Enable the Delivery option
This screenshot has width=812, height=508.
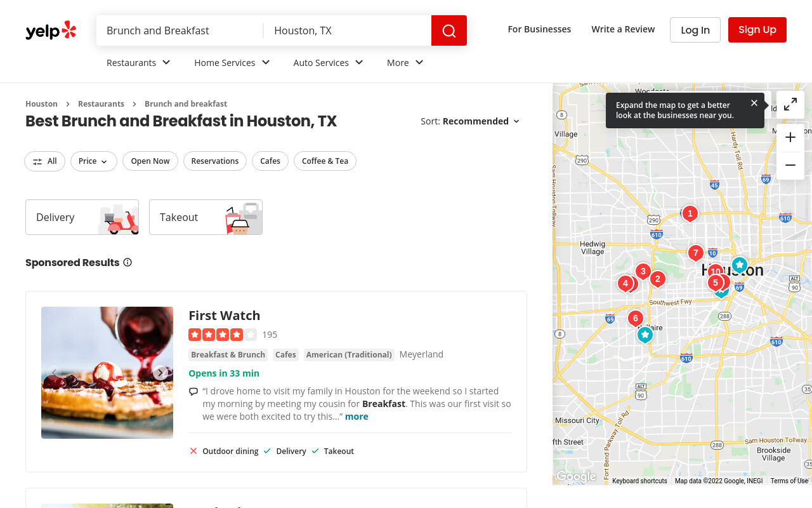point(82,217)
